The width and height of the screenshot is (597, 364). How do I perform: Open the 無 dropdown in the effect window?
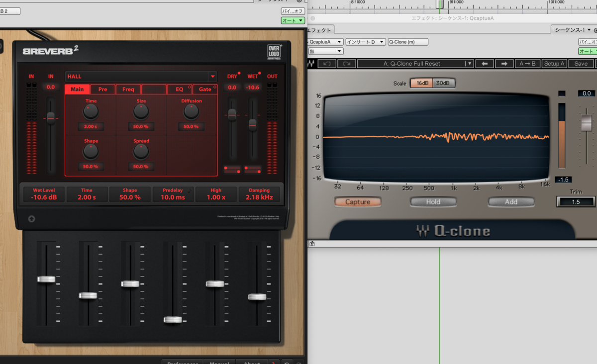click(x=326, y=51)
